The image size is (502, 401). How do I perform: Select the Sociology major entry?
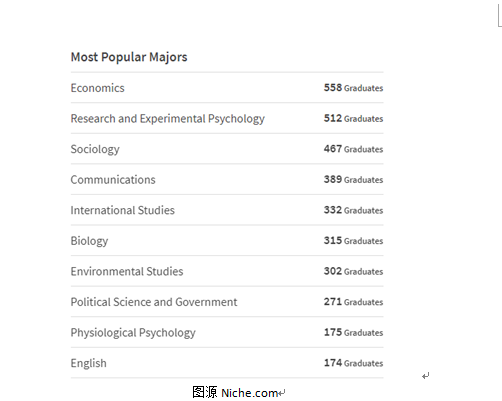tap(95, 149)
